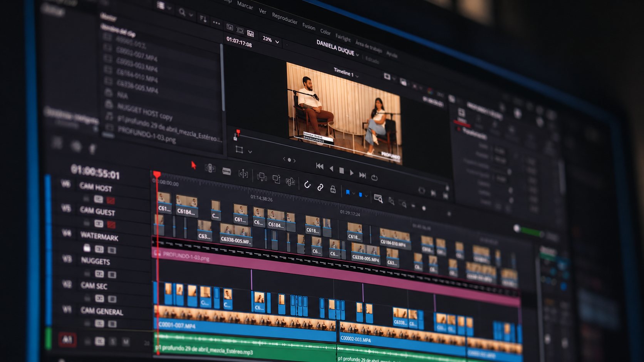Open the Reproducir menu
The width and height of the screenshot is (644, 362).
285,18
